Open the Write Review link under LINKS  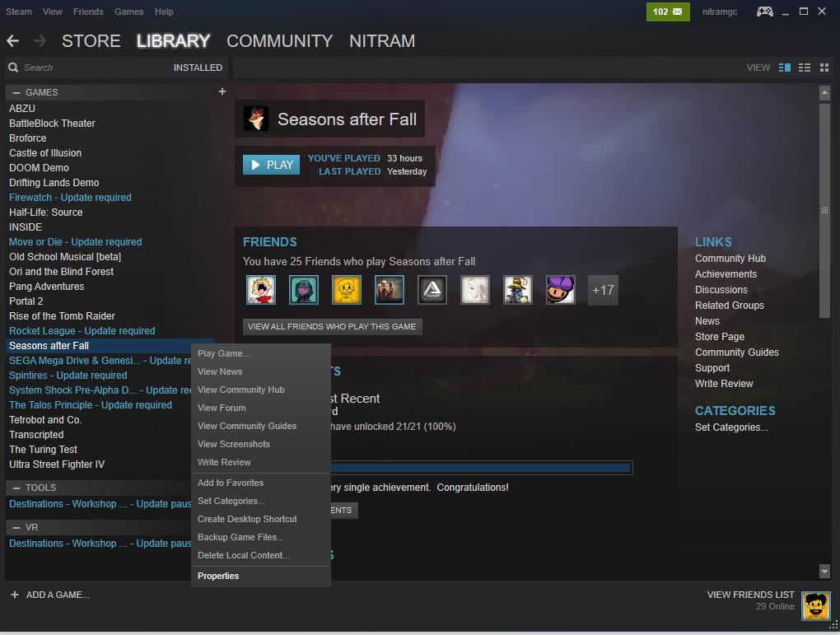click(724, 383)
